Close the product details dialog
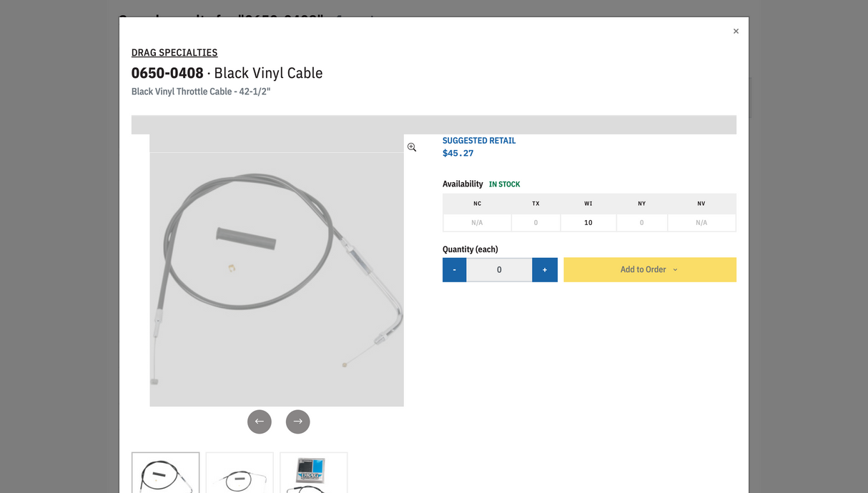This screenshot has width=868, height=493. pos(736,31)
